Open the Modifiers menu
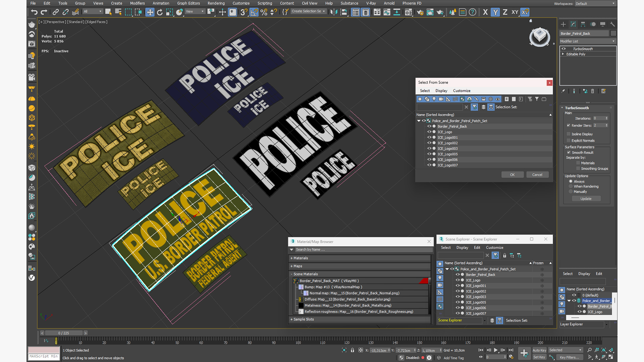 tap(138, 3)
